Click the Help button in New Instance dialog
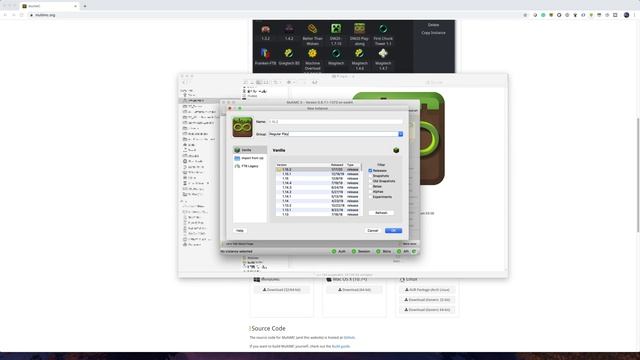 tap(240, 231)
